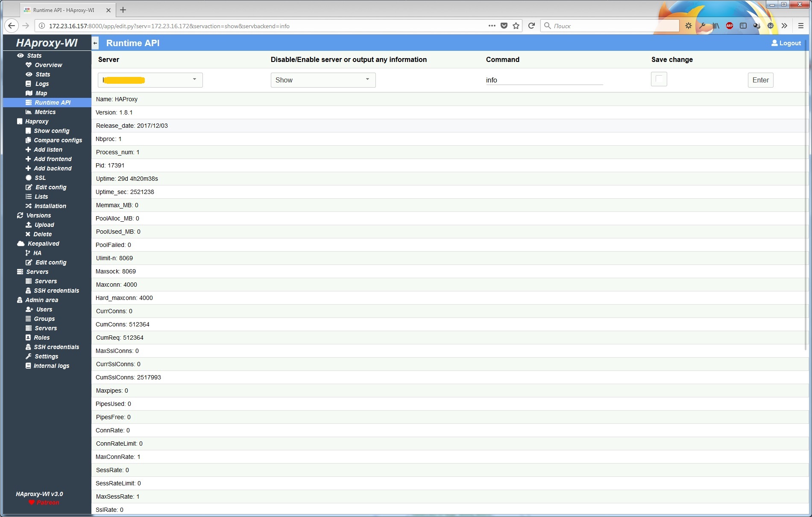The width and height of the screenshot is (812, 517).
Task: Click the Firefox reload page icon
Action: pyautogui.click(x=531, y=26)
